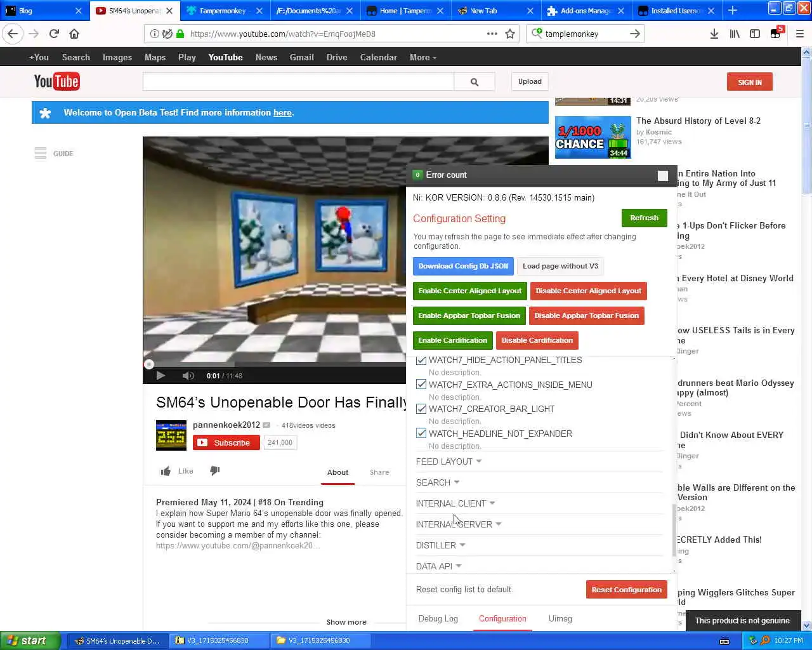Screen dimensions: 812x650
Task: Switch to the Add-ons Manager browser tab
Action: 586,10
